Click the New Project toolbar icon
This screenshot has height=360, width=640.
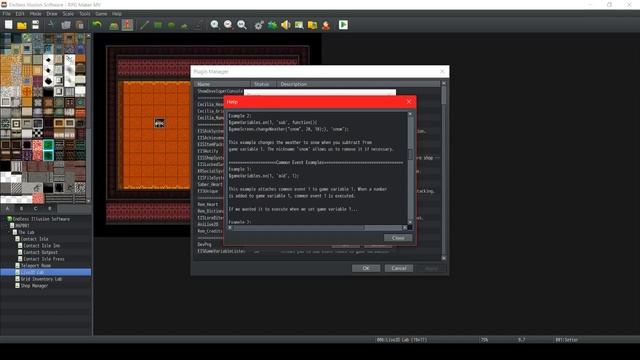[x=9, y=25]
